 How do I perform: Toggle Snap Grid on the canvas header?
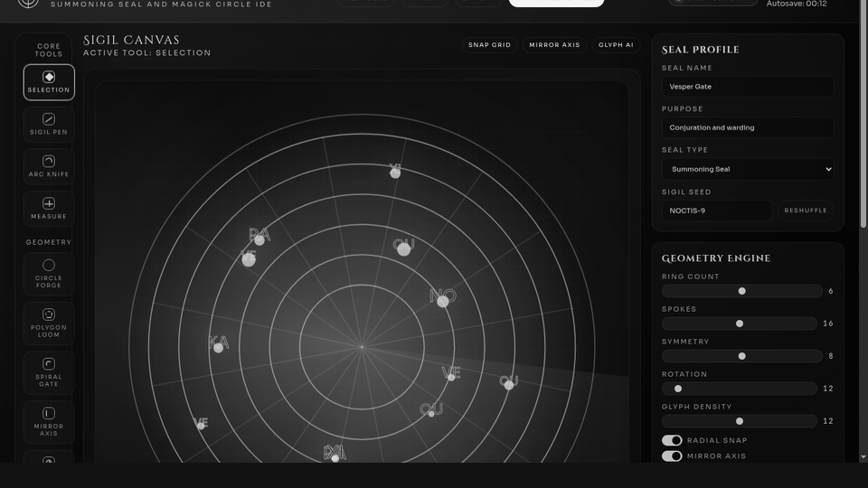[489, 45]
